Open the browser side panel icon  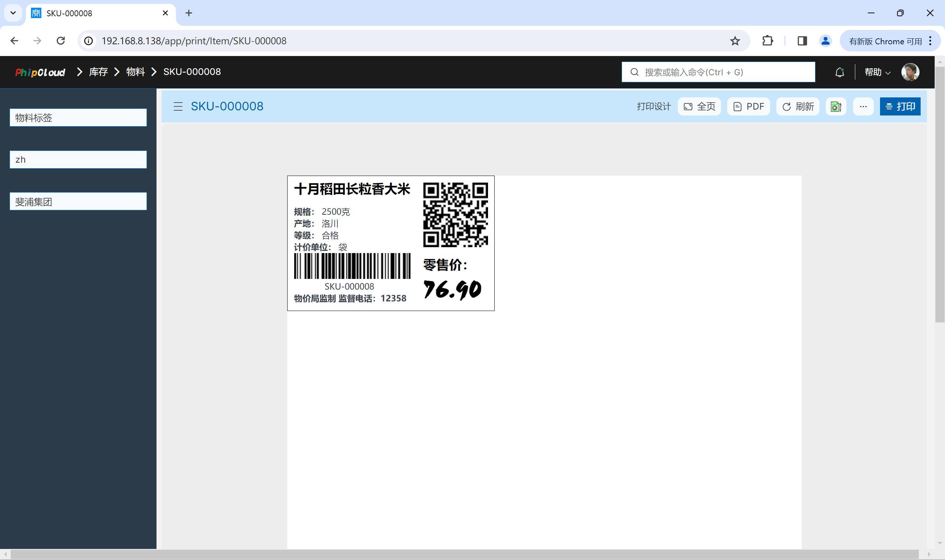pos(802,41)
